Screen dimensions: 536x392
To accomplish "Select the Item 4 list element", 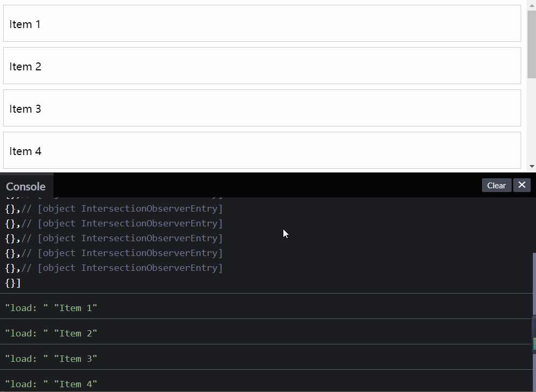I will pyautogui.click(x=262, y=150).
